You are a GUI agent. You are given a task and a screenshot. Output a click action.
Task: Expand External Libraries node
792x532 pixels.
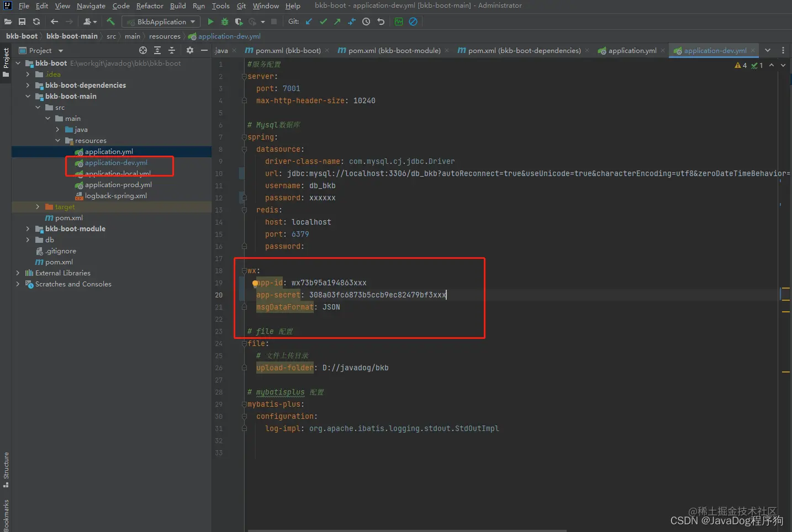click(18, 273)
